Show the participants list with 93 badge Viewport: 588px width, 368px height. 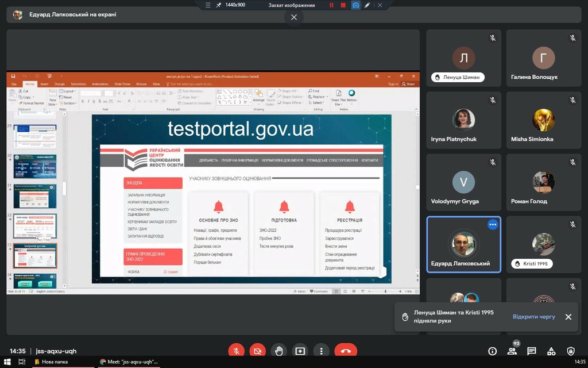point(512,351)
